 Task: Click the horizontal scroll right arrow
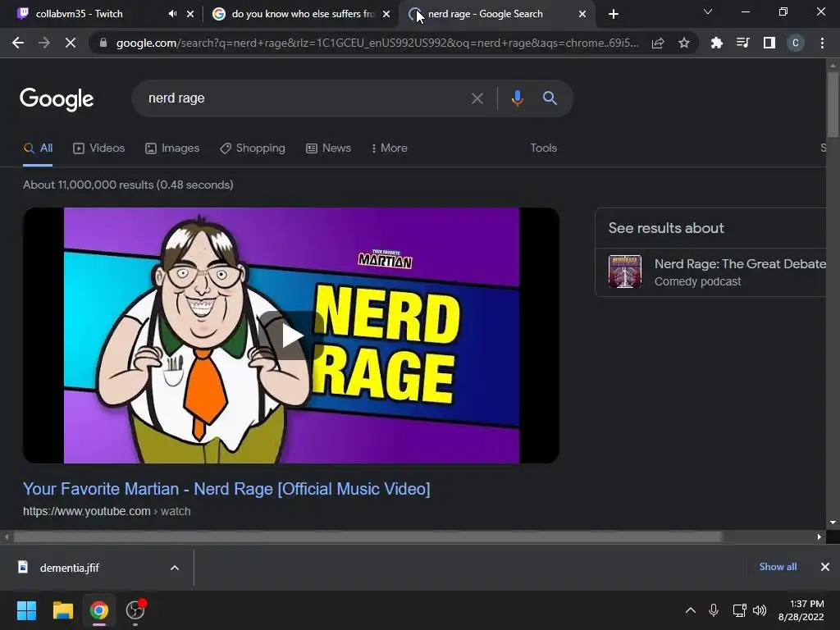tap(819, 536)
